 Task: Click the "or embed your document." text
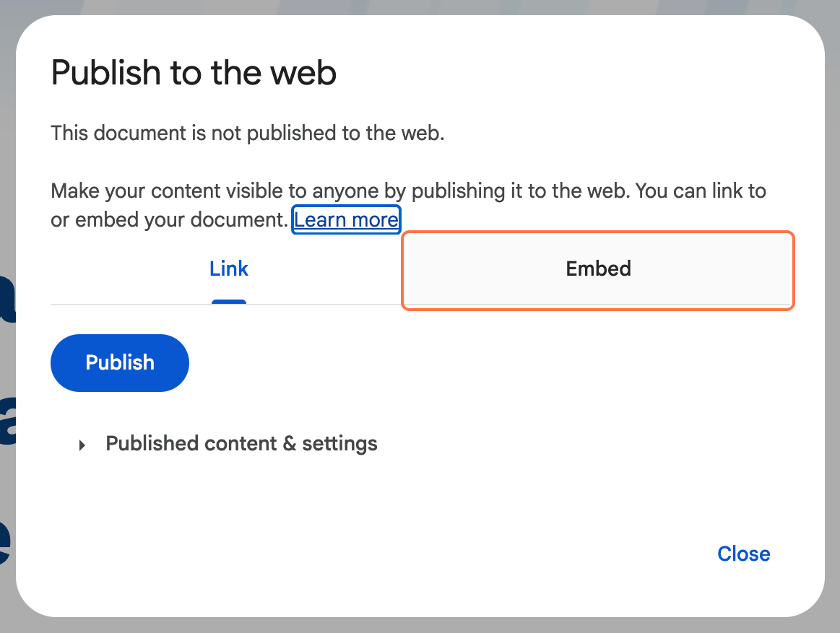(169, 219)
